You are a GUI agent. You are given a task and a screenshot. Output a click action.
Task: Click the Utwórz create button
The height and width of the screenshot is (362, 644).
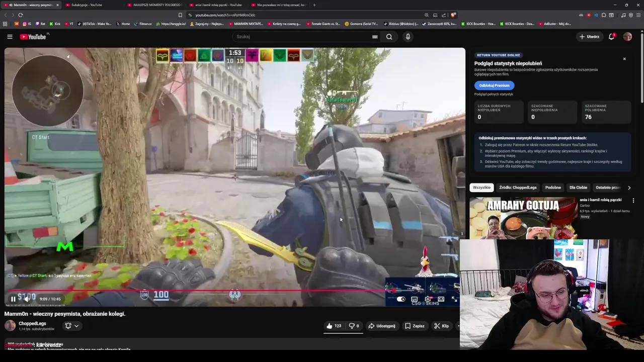click(589, 37)
